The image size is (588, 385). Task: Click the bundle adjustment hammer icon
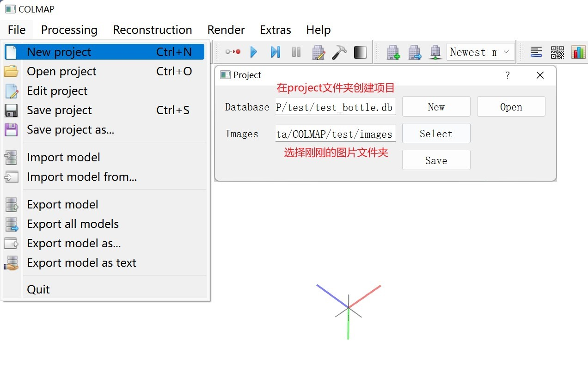click(x=339, y=52)
